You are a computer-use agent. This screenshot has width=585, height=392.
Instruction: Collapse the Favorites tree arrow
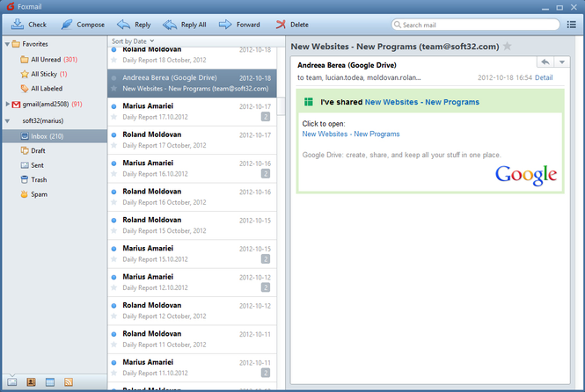tap(7, 44)
